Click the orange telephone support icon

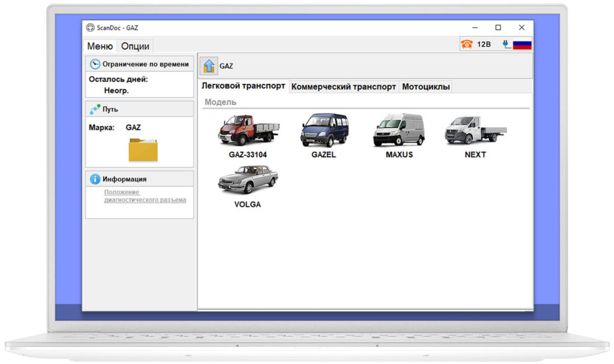(466, 44)
